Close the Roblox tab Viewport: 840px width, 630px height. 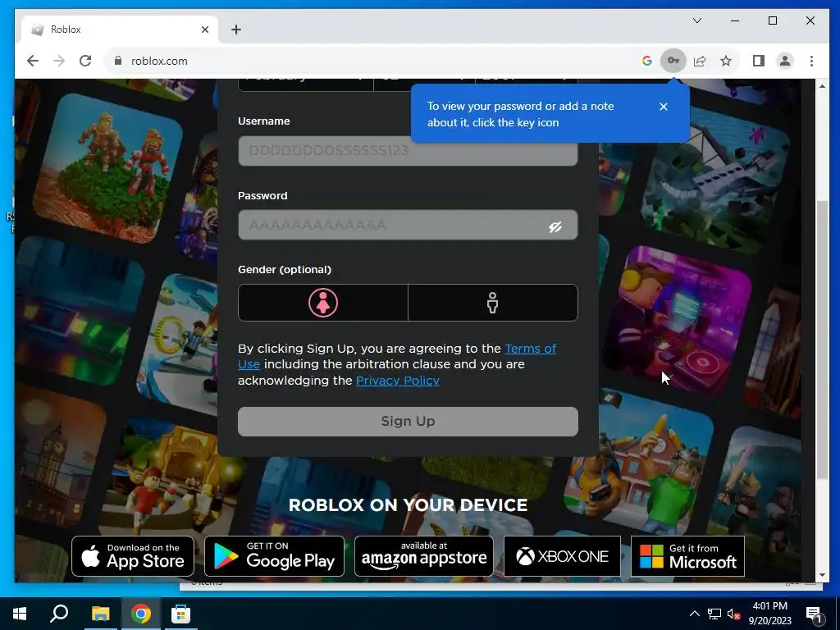(x=204, y=30)
